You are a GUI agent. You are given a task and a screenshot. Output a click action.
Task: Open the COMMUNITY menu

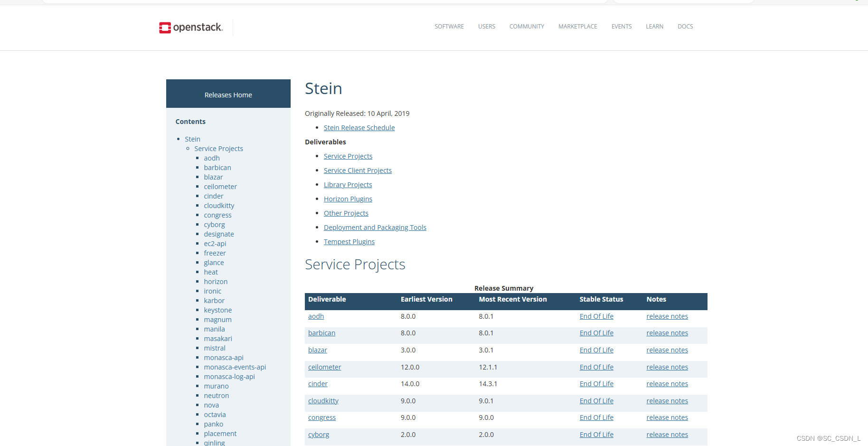pos(527,27)
